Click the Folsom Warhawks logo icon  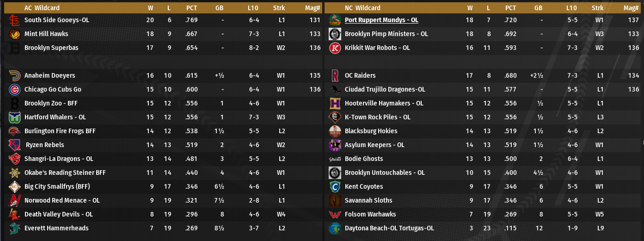335,214
